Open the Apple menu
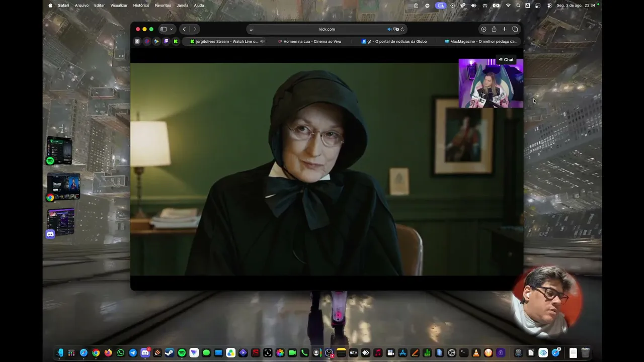Viewport: 644px width, 362px height. coord(50,6)
